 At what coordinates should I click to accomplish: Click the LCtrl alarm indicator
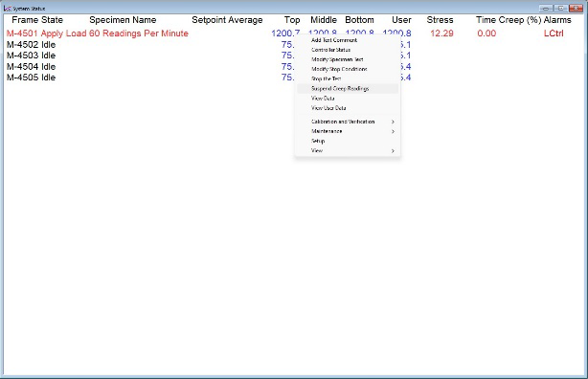point(554,33)
